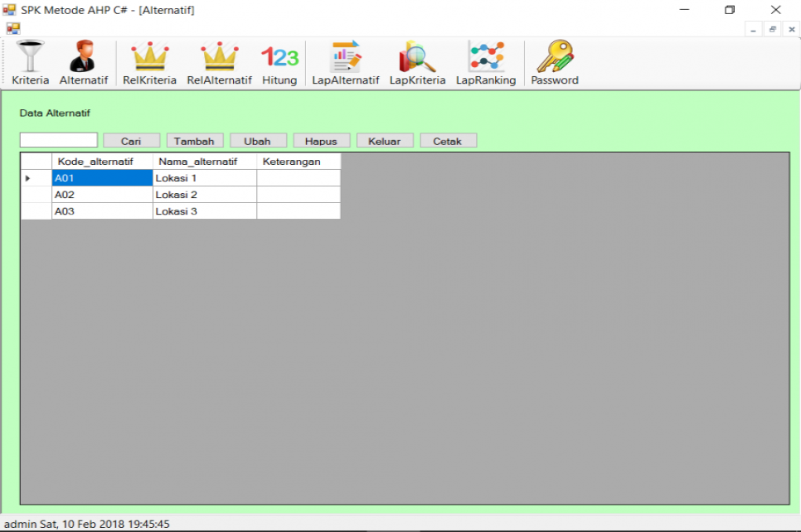
Task: Click the Data Alternatif heading label
Action: coord(55,114)
